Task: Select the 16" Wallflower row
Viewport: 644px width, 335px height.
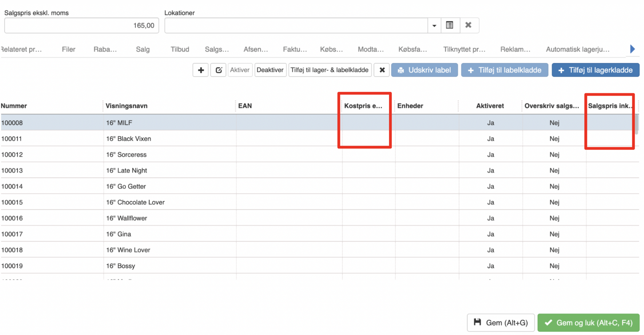Action: [x=319, y=218]
